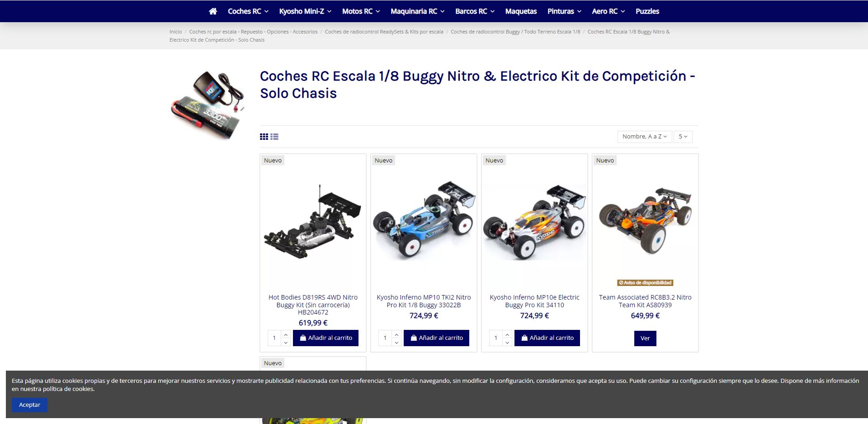The width and height of the screenshot is (868, 424).
Task: Open the Puzzles menu item
Action: coord(647,11)
